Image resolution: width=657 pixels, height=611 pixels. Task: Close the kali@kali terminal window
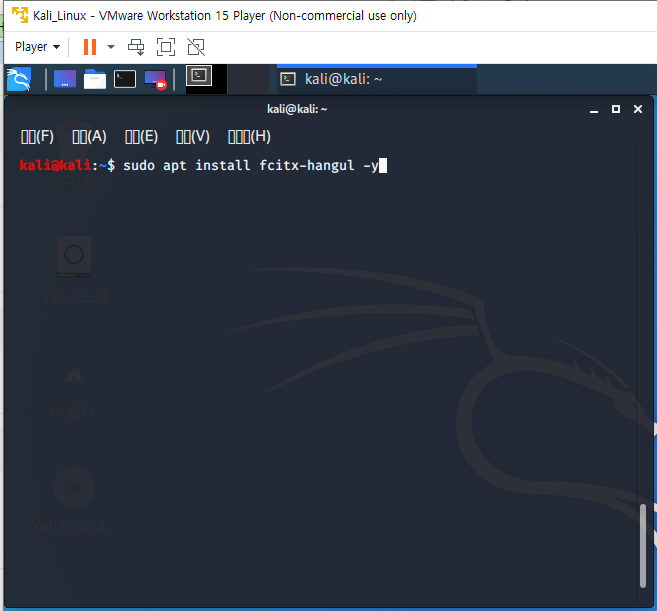(638, 109)
